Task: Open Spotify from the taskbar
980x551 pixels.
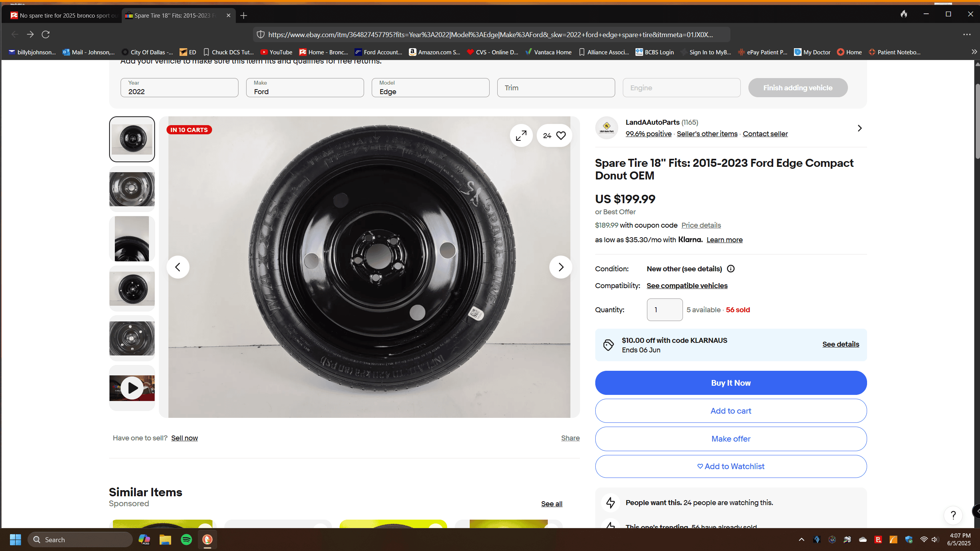Action: point(186,540)
